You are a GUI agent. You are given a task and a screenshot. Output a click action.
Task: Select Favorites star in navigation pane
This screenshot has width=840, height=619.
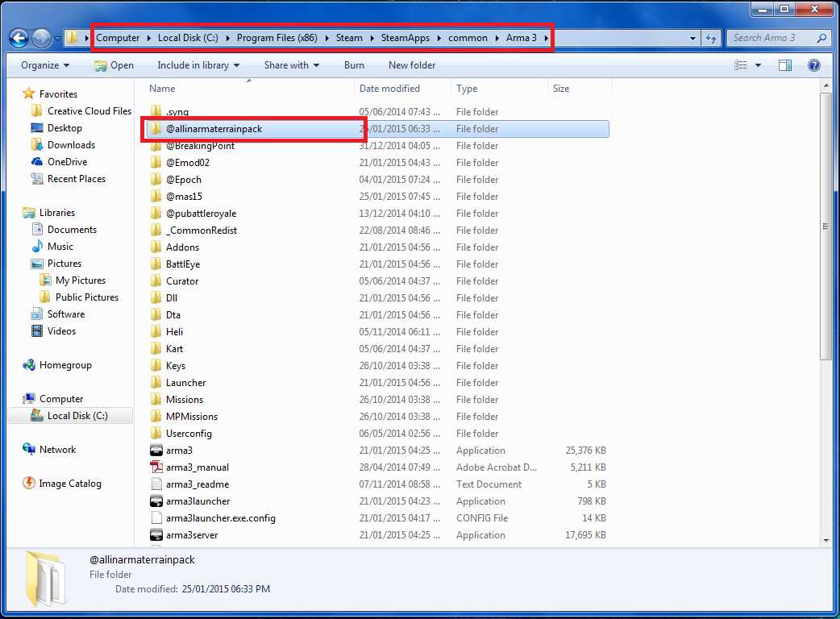pos(29,93)
